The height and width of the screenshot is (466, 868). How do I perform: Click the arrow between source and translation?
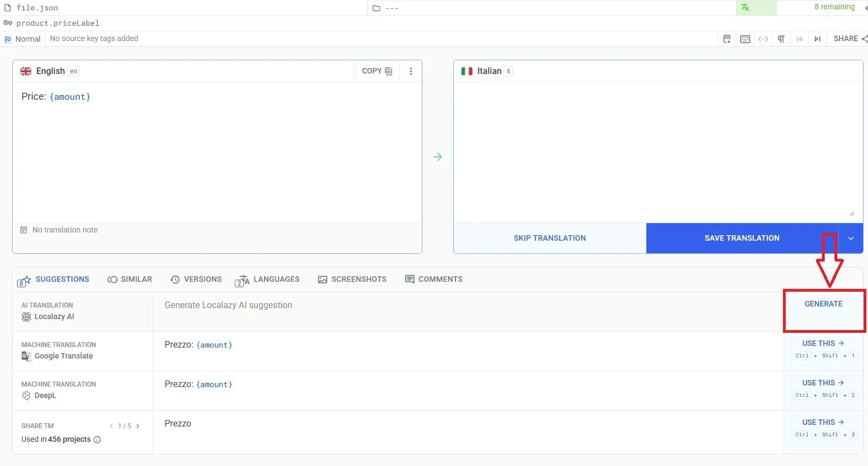tap(438, 157)
